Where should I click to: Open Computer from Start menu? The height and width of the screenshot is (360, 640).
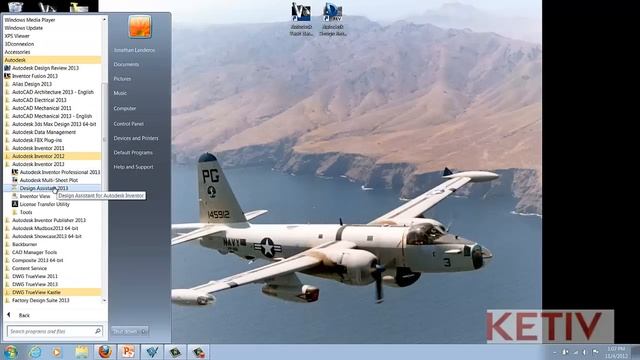pyautogui.click(x=124, y=109)
